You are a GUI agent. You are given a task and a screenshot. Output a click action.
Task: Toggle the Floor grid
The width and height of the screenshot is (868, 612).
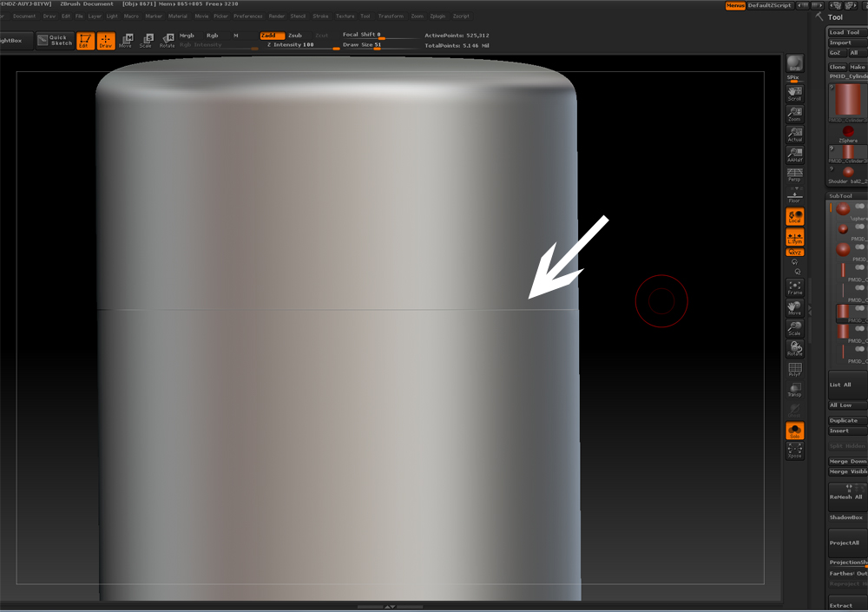point(795,195)
